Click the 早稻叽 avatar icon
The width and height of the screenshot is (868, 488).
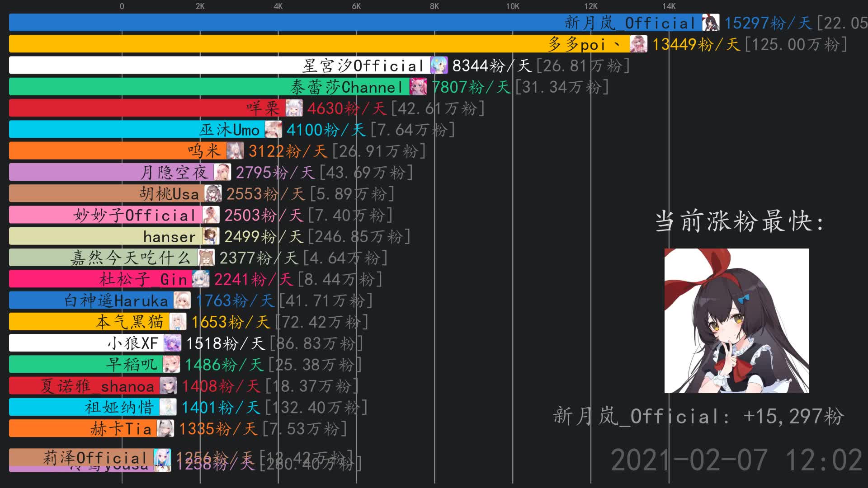click(172, 364)
